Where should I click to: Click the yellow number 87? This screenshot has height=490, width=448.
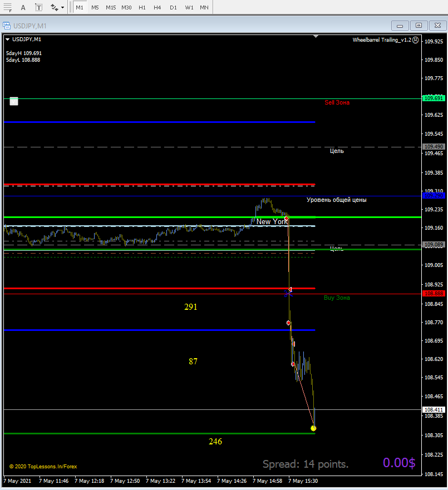coord(193,362)
